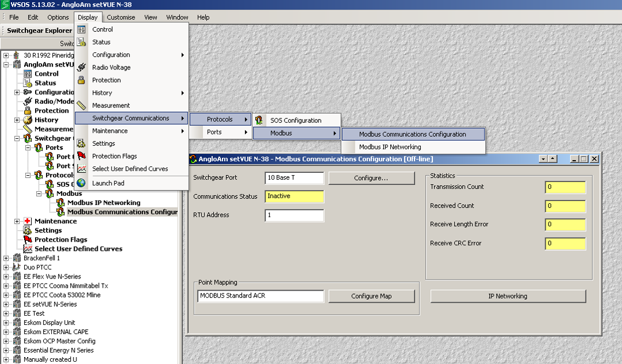
Task: Open History submenu in Display menu
Action: pyautogui.click(x=131, y=92)
